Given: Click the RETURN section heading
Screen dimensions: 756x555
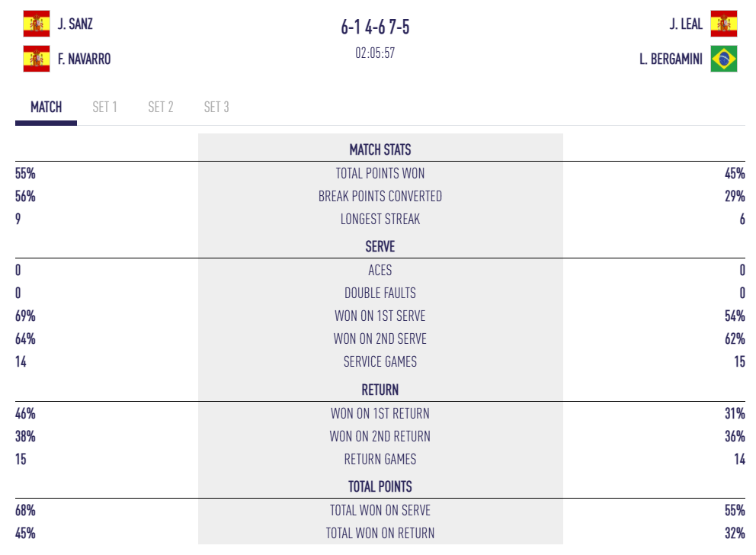Looking at the screenshot, I should coord(380,390).
